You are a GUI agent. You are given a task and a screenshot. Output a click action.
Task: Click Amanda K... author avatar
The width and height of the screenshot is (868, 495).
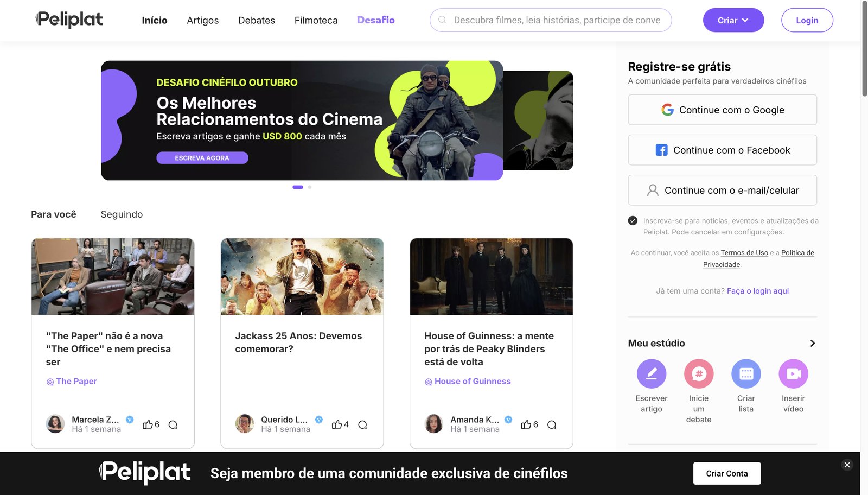pyautogui.click(x=434, y=424)
